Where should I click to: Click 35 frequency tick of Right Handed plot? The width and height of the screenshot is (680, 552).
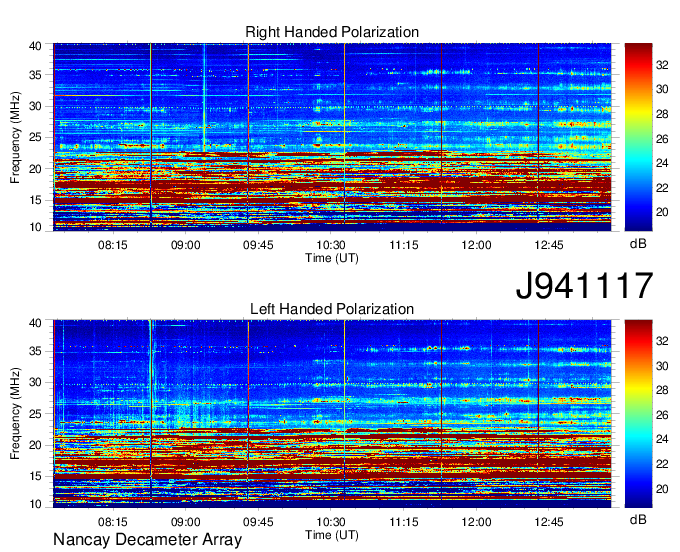[36, 75]
